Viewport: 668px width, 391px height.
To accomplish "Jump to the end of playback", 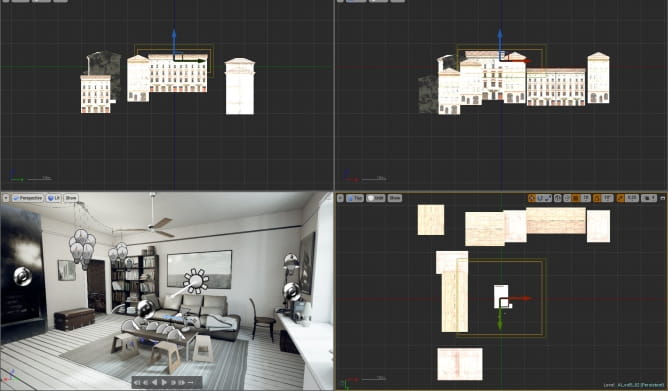I will (x=182, y=382).
